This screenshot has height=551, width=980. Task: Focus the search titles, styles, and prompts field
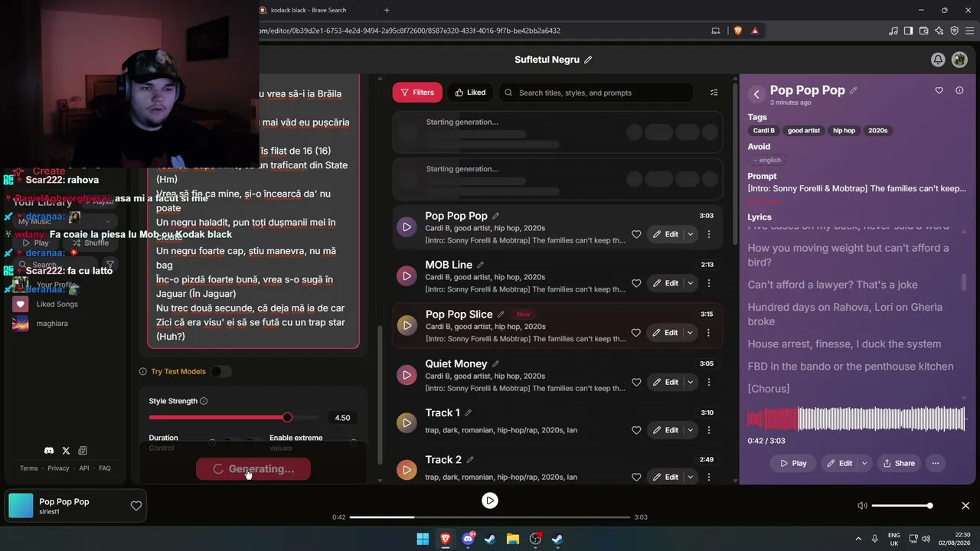click(596, 93)
